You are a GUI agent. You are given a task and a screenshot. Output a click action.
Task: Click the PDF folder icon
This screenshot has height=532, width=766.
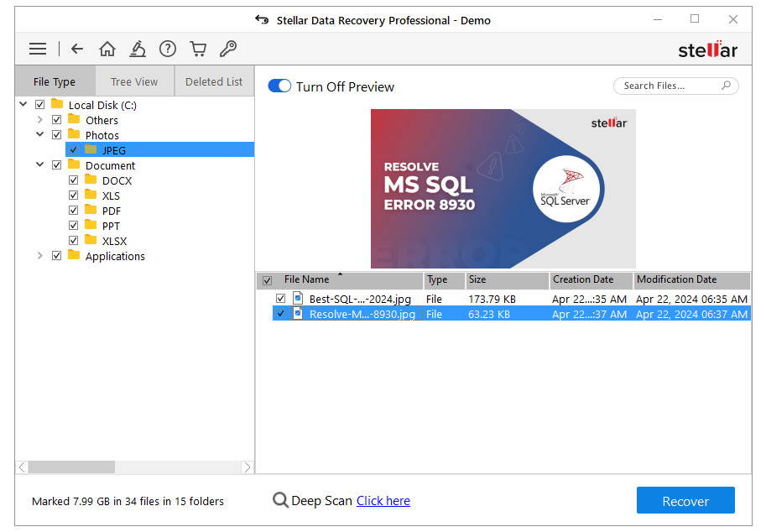(x=91, y=210)
